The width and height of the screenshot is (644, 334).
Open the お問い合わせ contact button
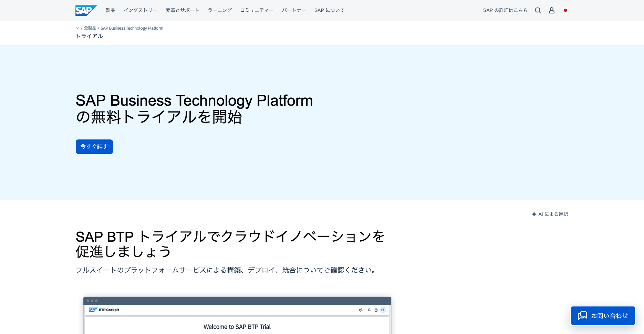pos(603,316)
